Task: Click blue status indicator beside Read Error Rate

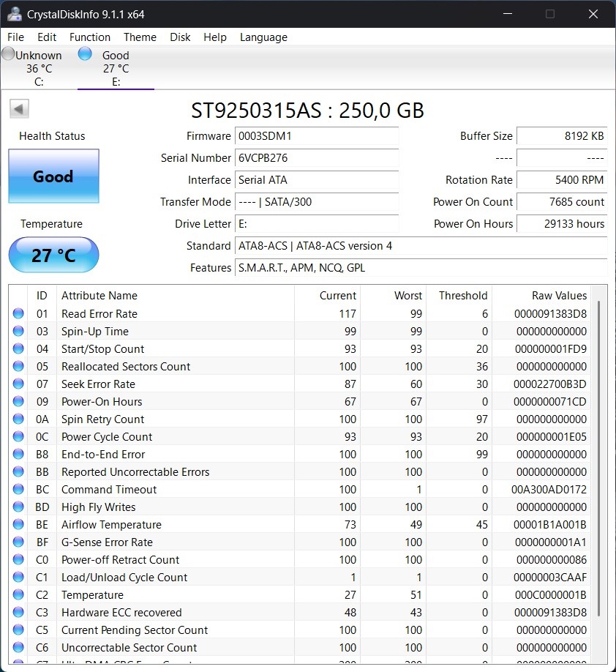Action: click(18, 313)
